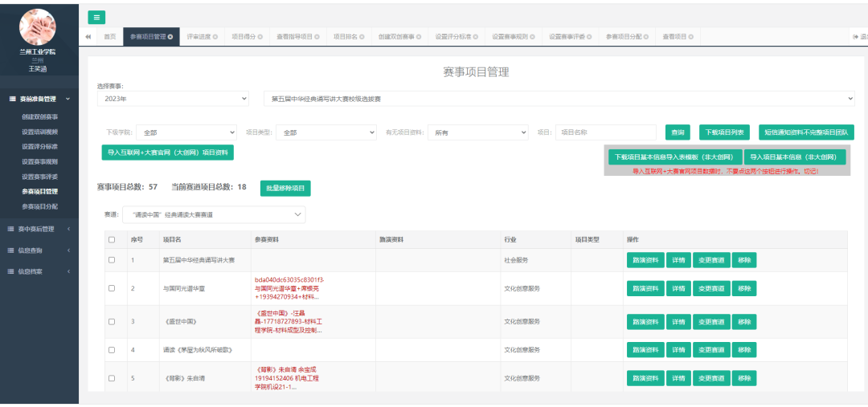Click the 批量移除项目 button
The image size is (868, 407).
285,188
